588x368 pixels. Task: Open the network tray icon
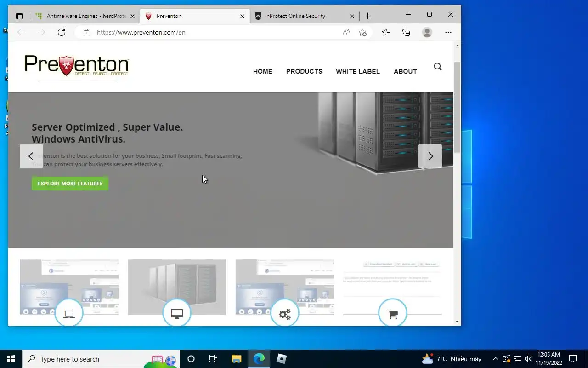(517, 359)
